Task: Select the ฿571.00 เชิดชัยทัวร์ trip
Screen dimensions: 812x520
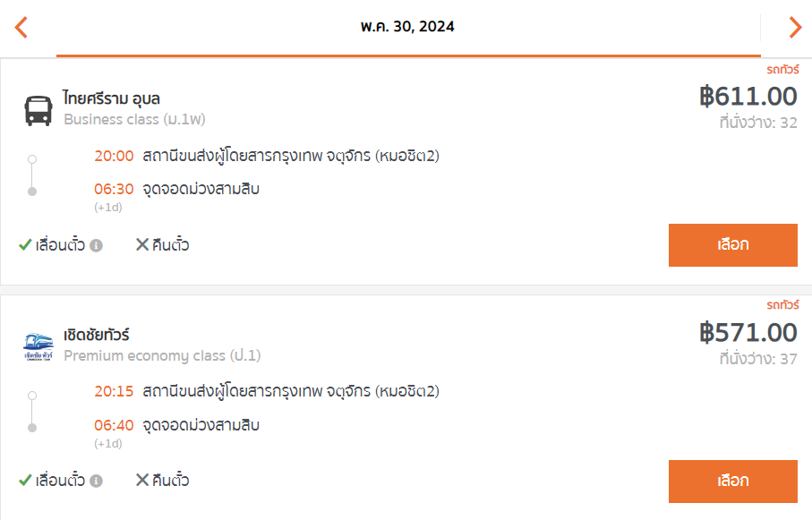Action: click(732, 482)
